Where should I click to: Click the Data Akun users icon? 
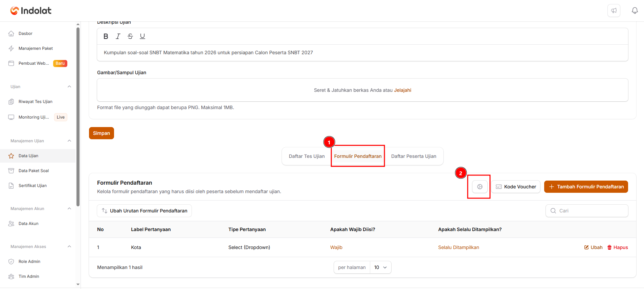click(11, 224)
